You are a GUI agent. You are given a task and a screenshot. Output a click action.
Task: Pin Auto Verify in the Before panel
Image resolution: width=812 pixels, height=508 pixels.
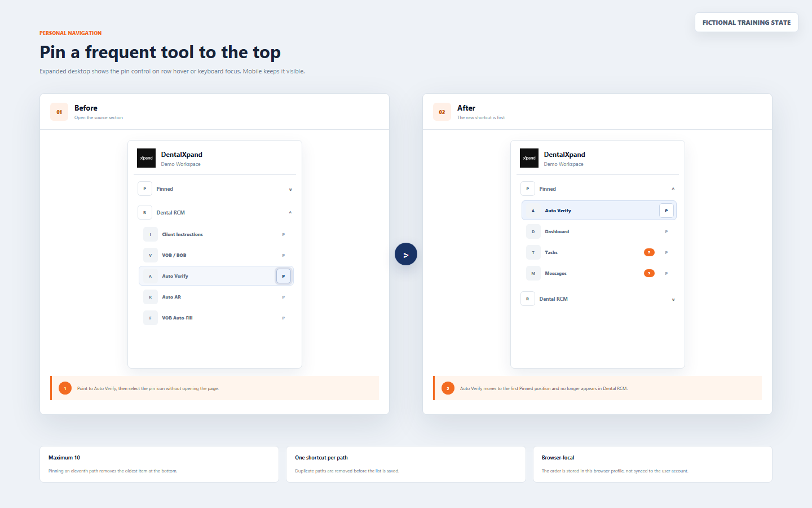pos(284,276)
